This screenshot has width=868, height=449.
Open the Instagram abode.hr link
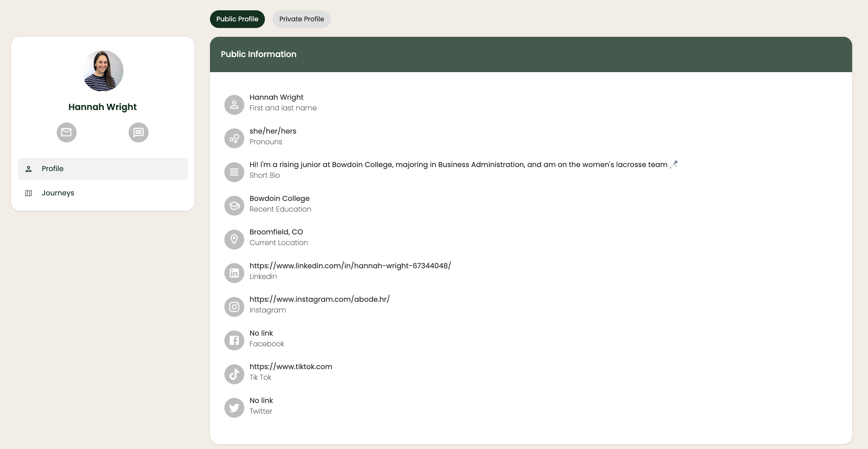click(x=319, y=299)
